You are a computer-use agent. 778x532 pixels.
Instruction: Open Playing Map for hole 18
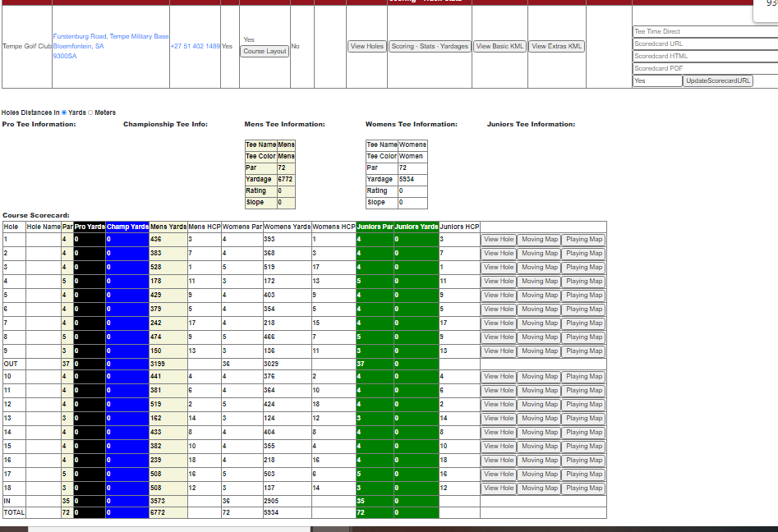[584, 488]
